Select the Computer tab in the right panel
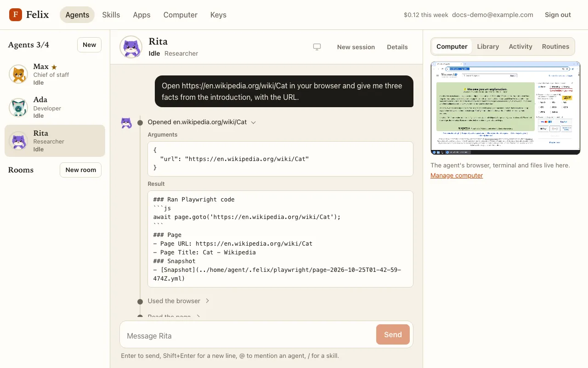Viewport: 588px width, 368px height. pos(452,46)
